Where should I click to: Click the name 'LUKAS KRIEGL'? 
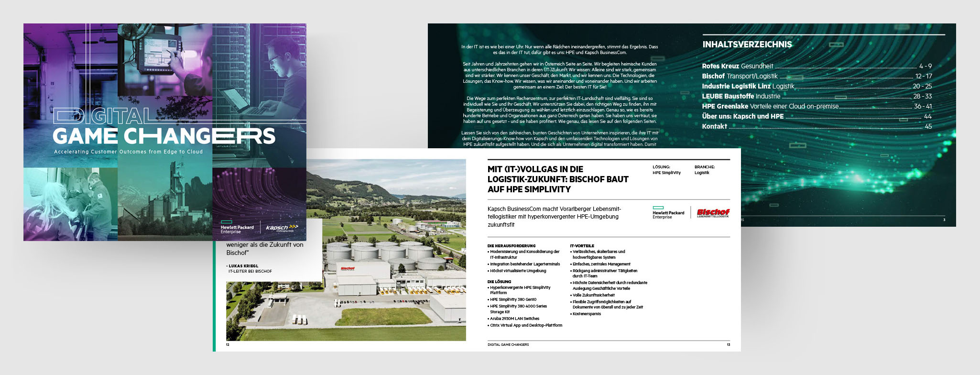click(242, 266)
